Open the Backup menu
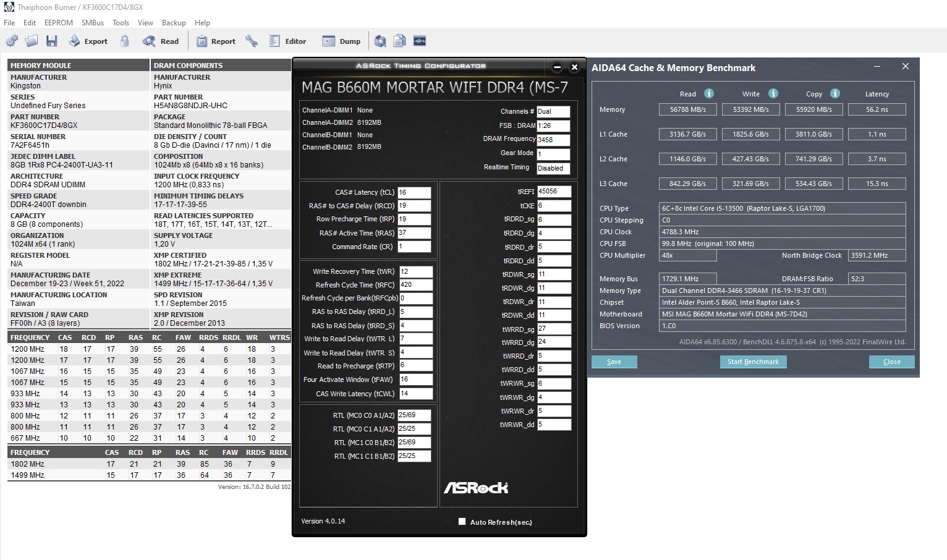947x560 pixels. tap(174, 23)
